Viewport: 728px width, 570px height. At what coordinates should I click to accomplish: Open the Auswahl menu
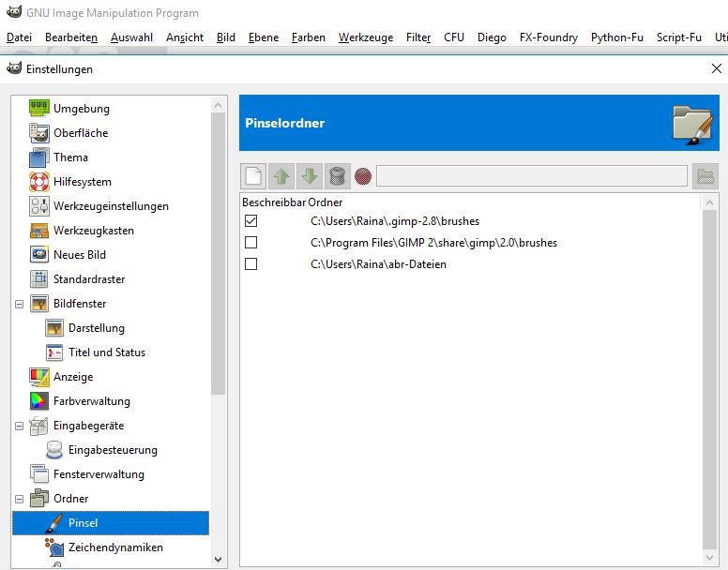[131, 37]
